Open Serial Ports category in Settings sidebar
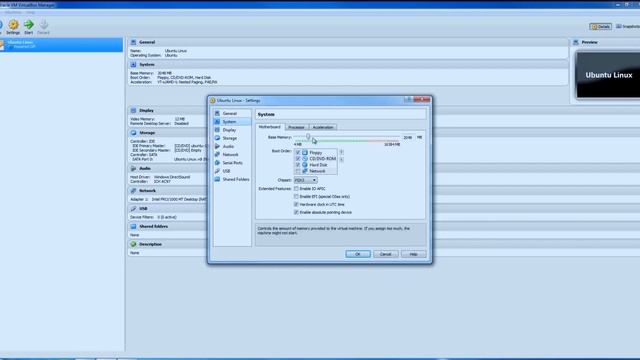Image resolution: width=640 pixels, height=360 pixels. tap(232, 162)
